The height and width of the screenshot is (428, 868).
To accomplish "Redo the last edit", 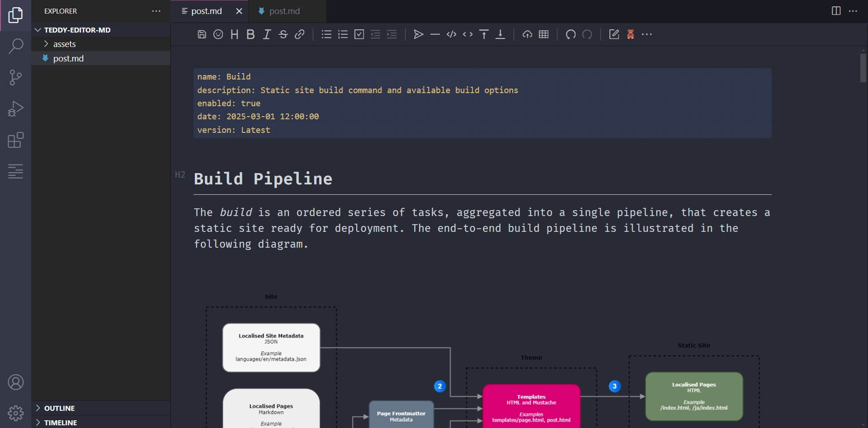I will click(x=587, y=34).
